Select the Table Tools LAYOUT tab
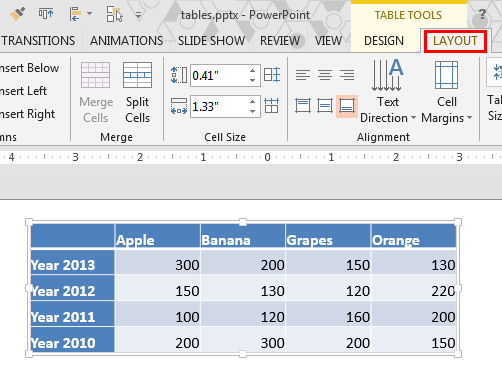The width and height of the screenshot is (502, 375). tap(455, 41)
